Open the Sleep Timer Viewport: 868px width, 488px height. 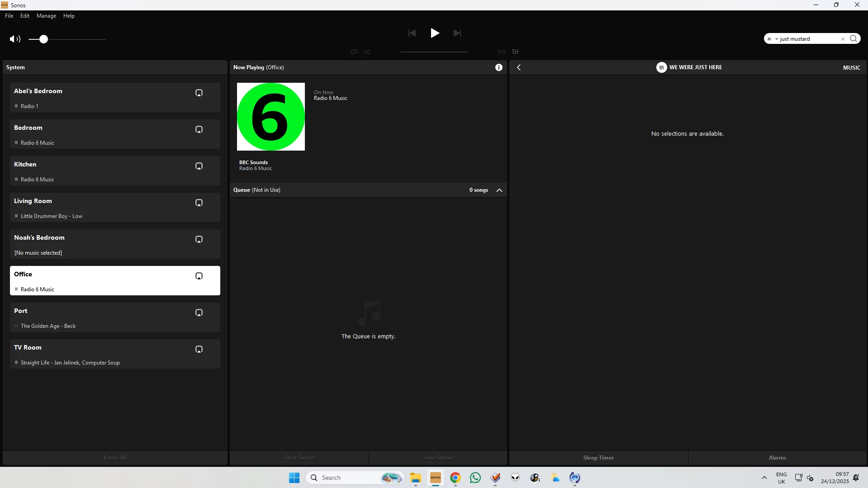coord(598,458)
